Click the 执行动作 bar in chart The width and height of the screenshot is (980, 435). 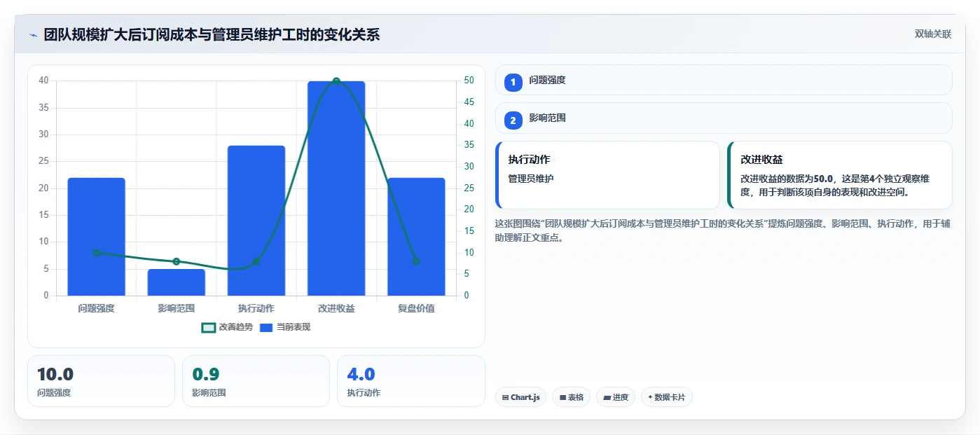pos(256,221)
